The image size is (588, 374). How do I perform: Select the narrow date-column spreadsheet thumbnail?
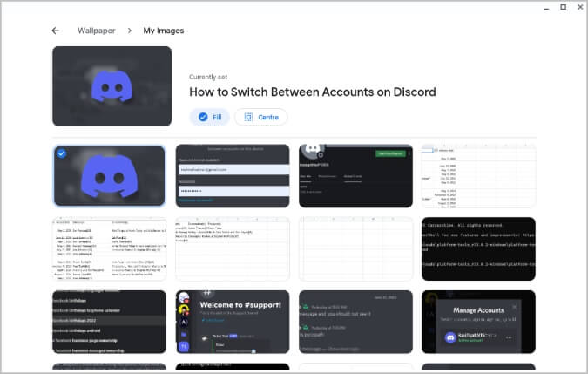(x=479, y=176)
